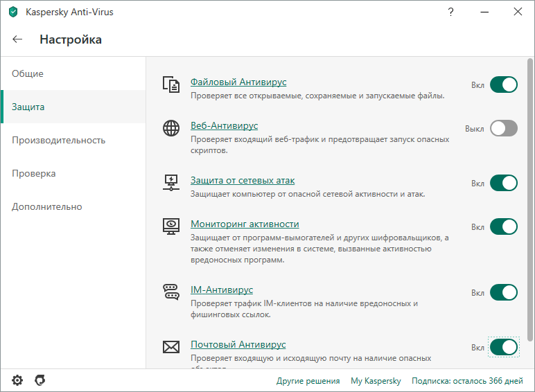Click the activity monitoring eye icon
535x392 pixels.
pyautogui.click(x=170, y=226)
